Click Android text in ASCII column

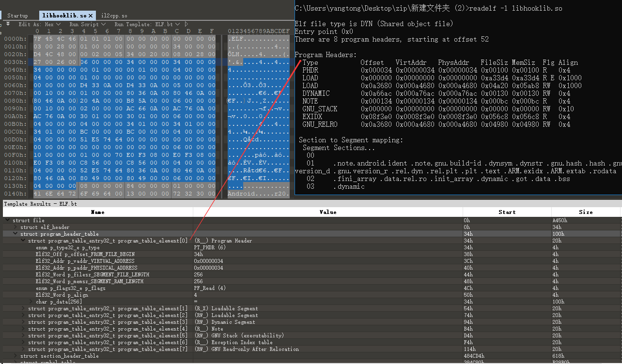click(241, 194)
